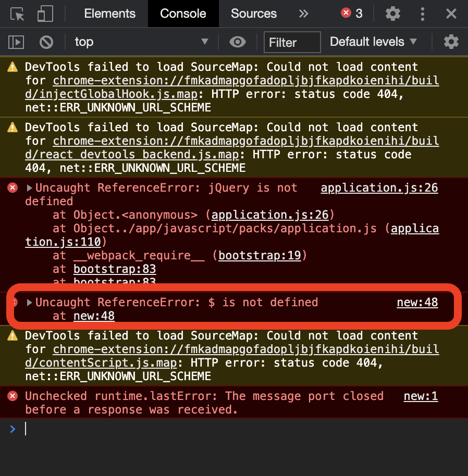The height and width of the screenshot is (476, 468).
Task: Clear the console with the ban icon
Action: (46, 42)
